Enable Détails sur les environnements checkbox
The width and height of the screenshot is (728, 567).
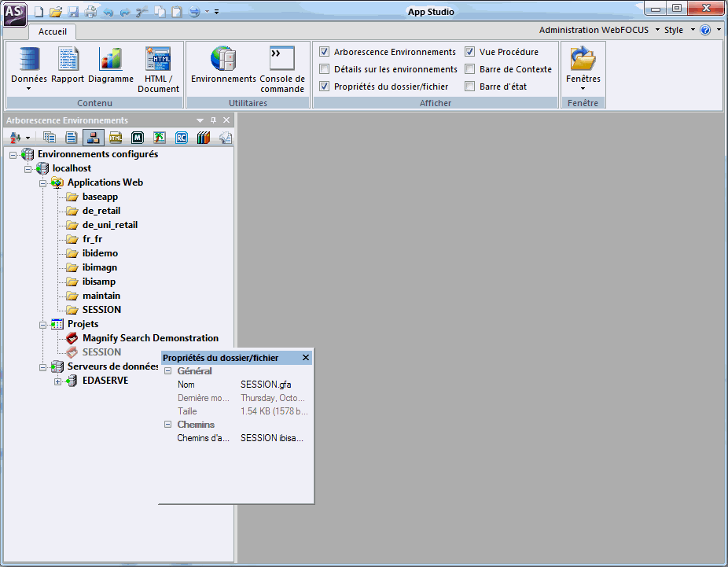tap(325, 69)
